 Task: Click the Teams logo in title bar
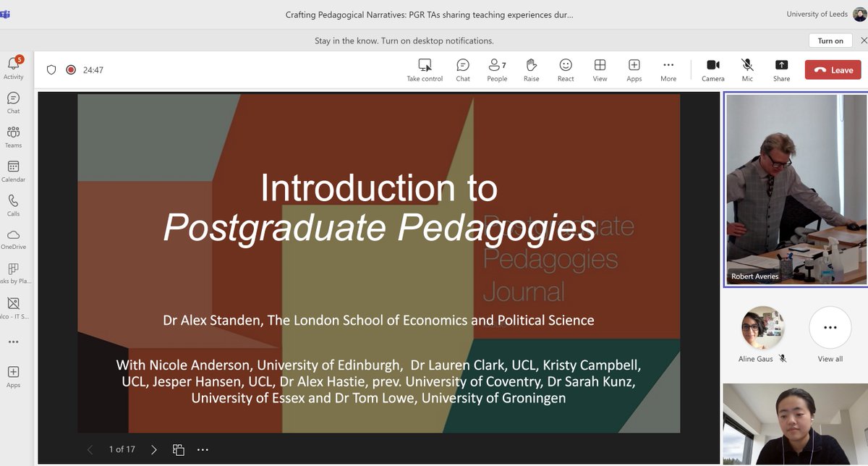point(4,14)
